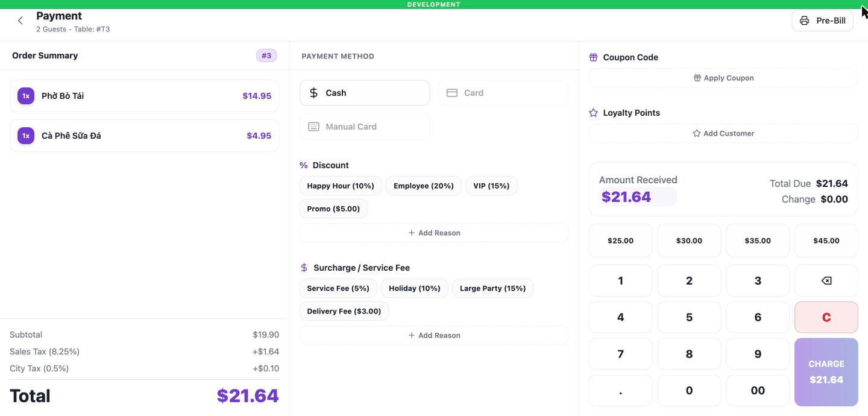This screenshot has height=416, width=868.
Task: Click the $4.95 item price
Action: [x=259, y=136]
